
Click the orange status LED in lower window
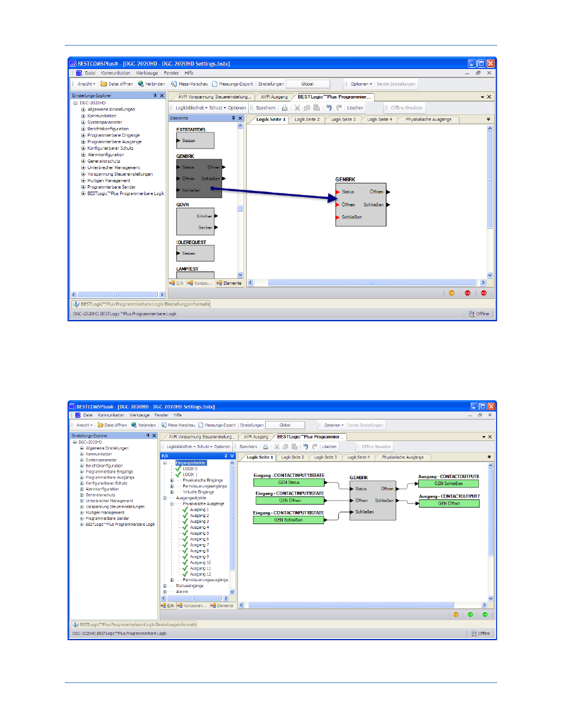pos(456,615)
